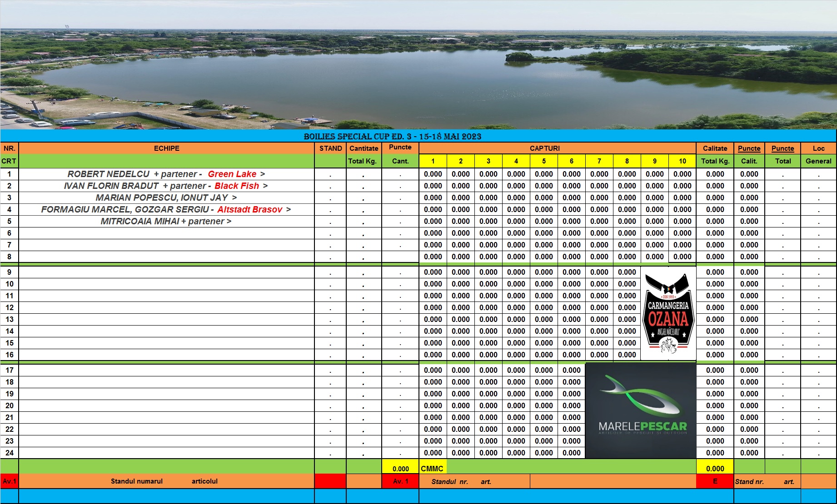Select team 'IVAN FLORIN BRADUT' row
Screen dimensions: 837x504
(x=167, y=186)
